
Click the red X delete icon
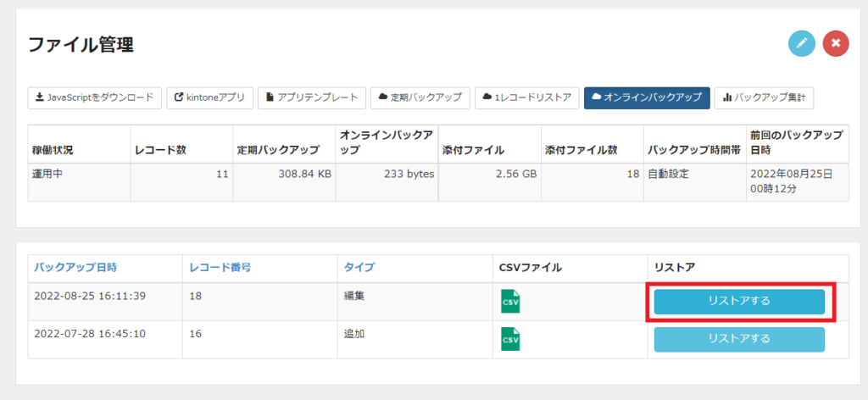click(836, 44)
